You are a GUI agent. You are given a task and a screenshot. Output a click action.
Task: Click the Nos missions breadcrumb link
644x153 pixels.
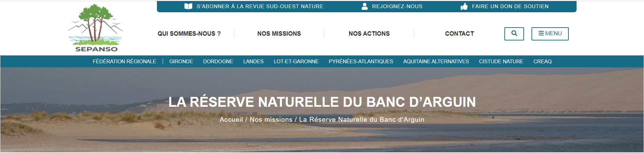pyautogui.click(x=271, y=120)
